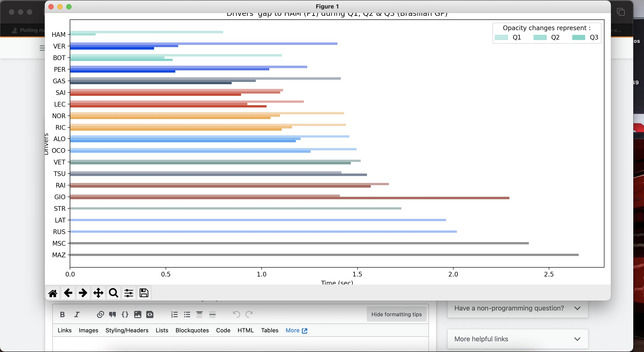Click the Q1 legend color swatch
This screenshot has width=644, height=352.
tap(501, 38)
